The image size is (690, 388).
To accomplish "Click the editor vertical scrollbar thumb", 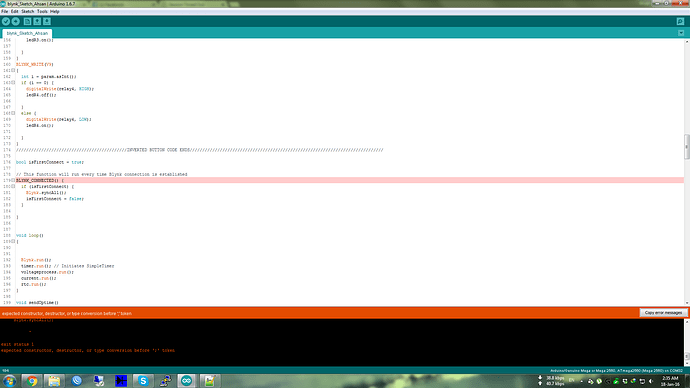I will click(687, 147).
